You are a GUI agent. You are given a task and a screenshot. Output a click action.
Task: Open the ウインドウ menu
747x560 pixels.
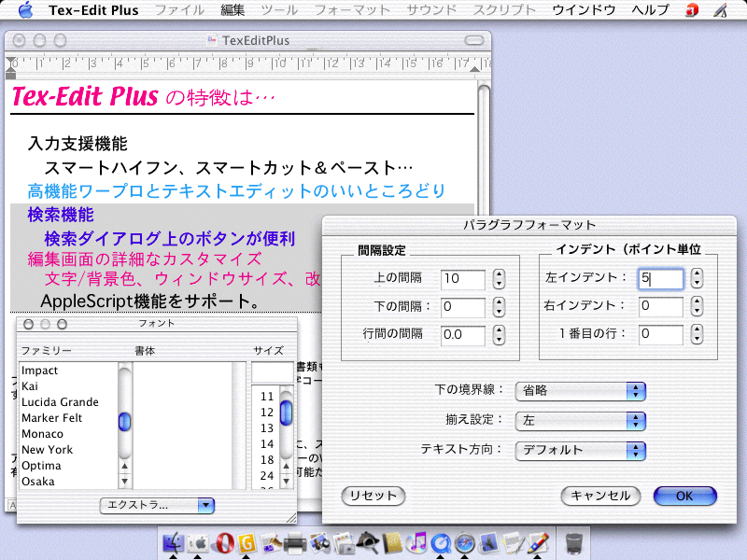584,10
